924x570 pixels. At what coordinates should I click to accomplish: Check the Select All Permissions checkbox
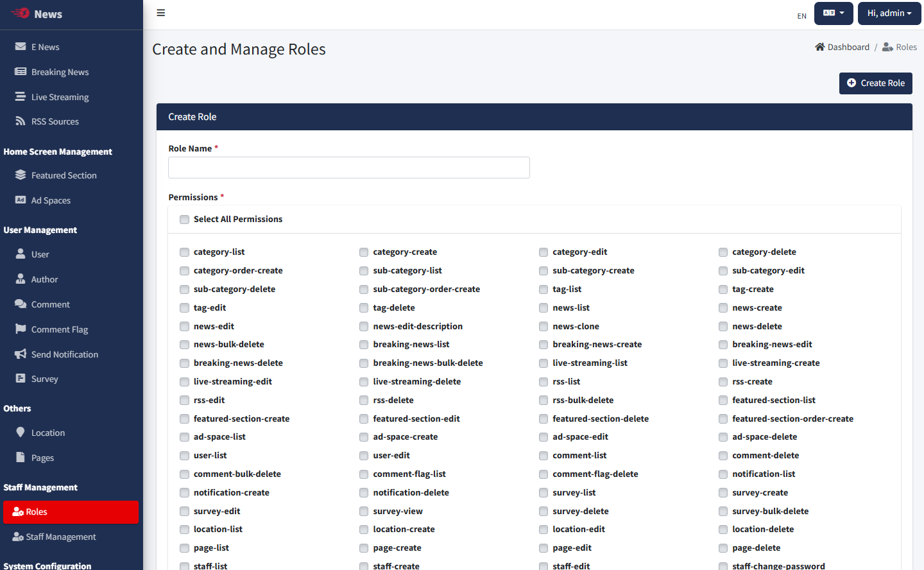[185, 220]
